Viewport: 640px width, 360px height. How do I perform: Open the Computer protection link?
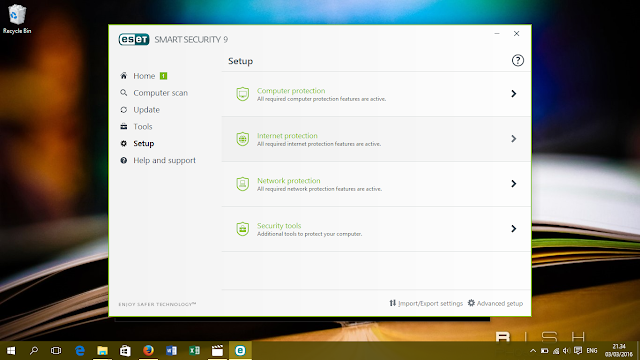tap(291, 91)
